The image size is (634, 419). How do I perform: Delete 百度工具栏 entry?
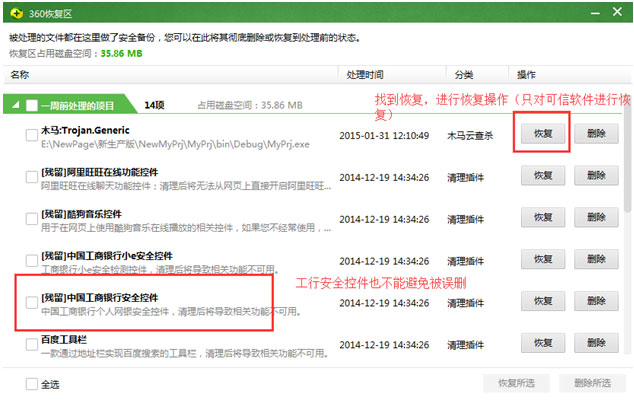tap(596, 343)
